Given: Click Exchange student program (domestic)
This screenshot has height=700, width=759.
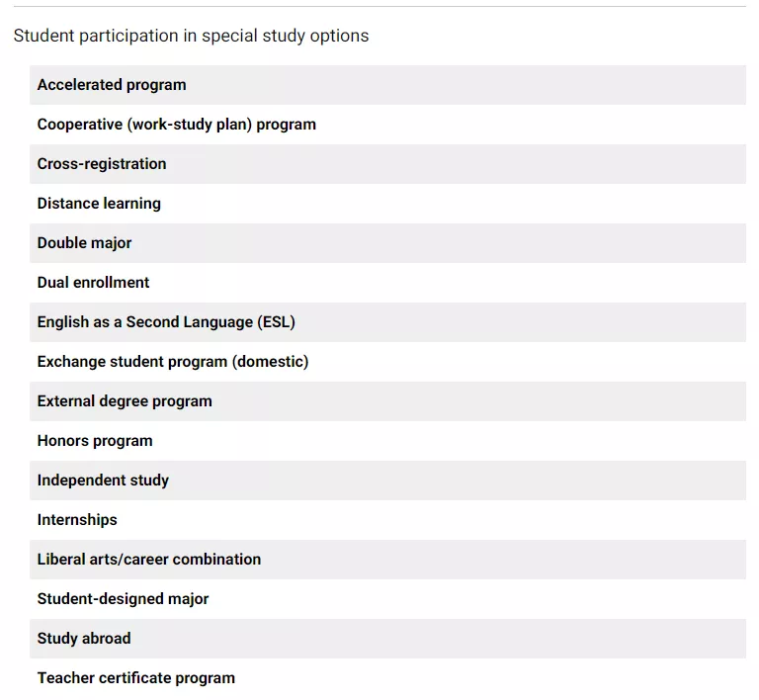Looking at the screenshot, I should pyautogui.click(x=173, y=362).
